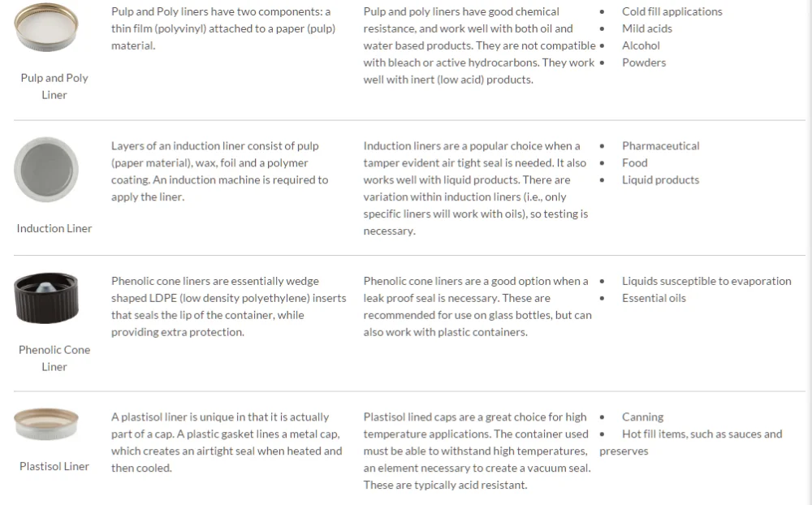Select the 'Induction Liner' label

click(x=54, y=228)
